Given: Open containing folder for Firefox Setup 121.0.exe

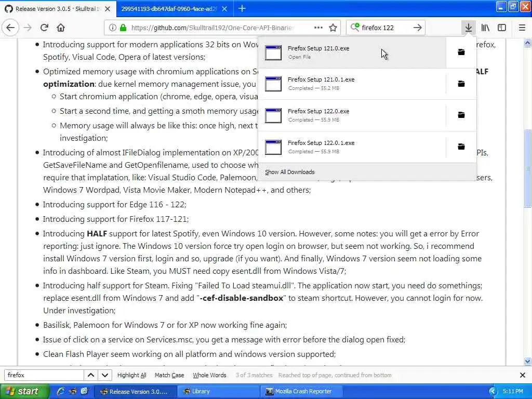Looking at the screenshot, I should [461, 52].
